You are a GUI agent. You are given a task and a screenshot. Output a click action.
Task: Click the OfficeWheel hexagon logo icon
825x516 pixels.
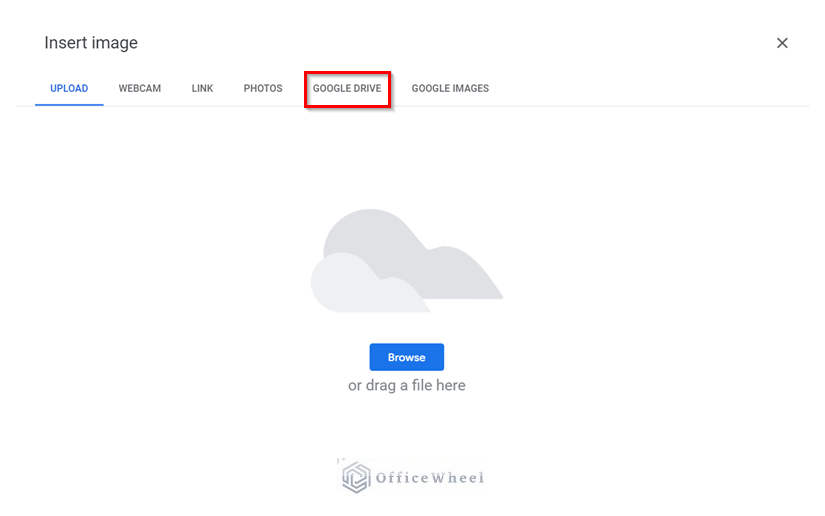[356, 477]
